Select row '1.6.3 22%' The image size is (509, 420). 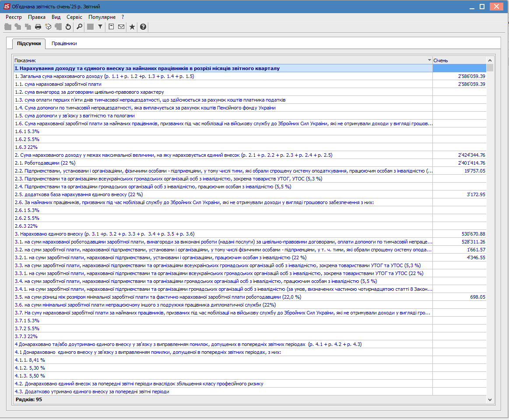coord(250,147)
